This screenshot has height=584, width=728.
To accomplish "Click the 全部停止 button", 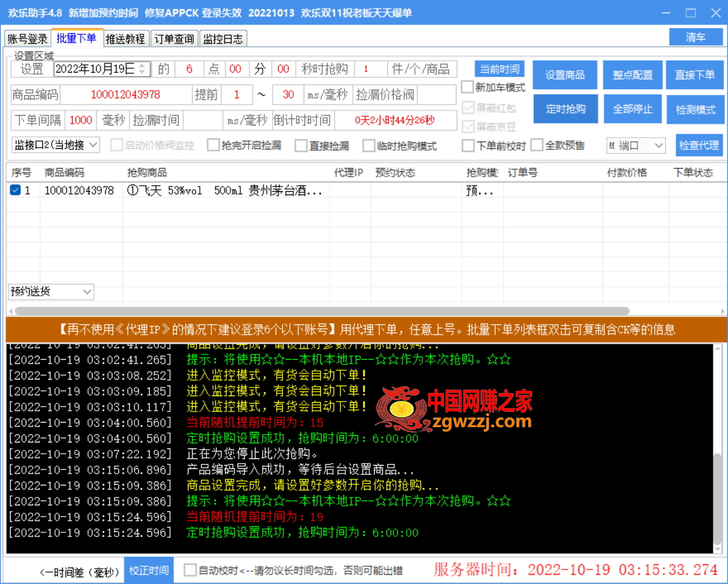I will click(x=633, y=109).
